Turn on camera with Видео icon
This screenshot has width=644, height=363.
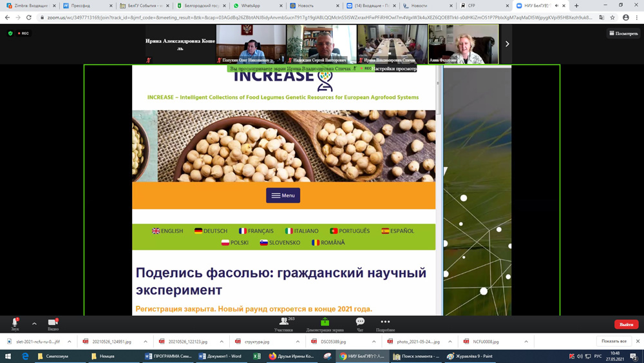pyautogui.click(x=53, y=322)
